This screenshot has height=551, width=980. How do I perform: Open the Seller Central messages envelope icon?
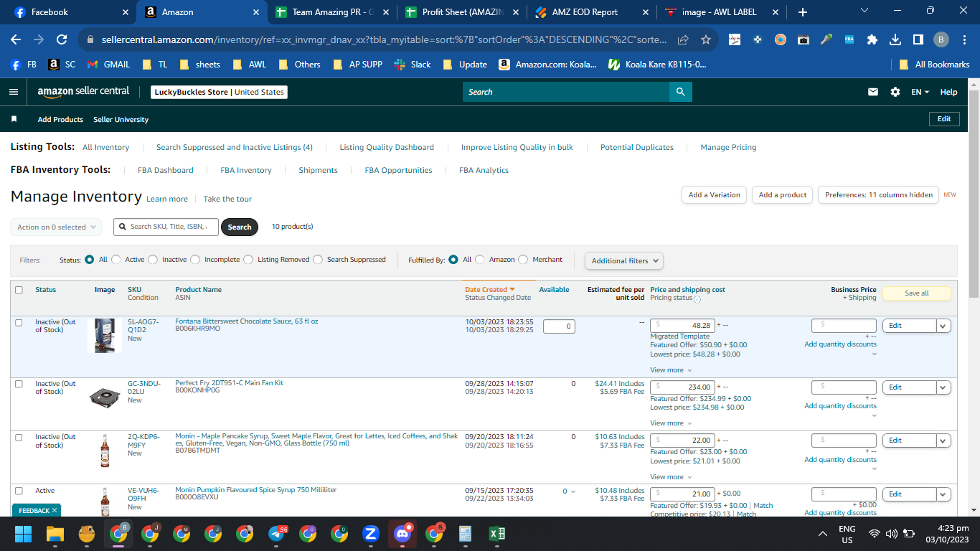click(873, 92)
